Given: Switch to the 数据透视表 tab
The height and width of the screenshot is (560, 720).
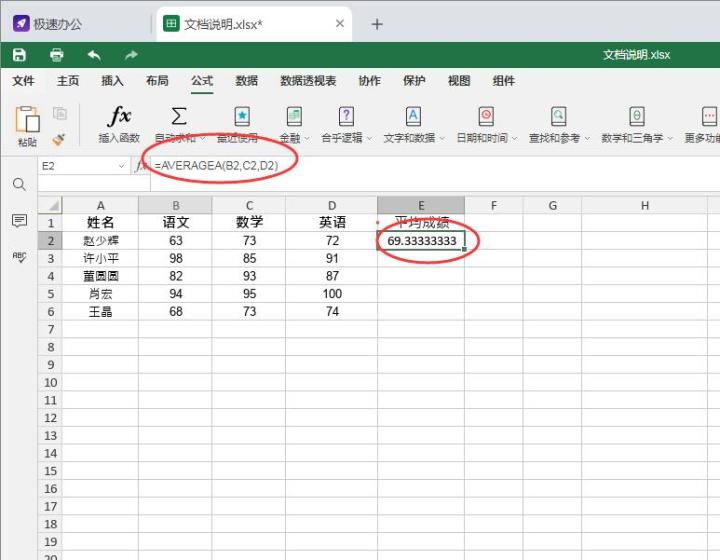Looking at the screenshot, I should point(308,81).
